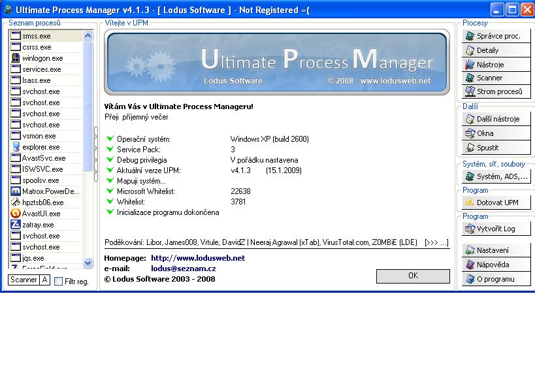Open the Detaily panel
Screen dimensions: 535x392
[x=496, y=50]
